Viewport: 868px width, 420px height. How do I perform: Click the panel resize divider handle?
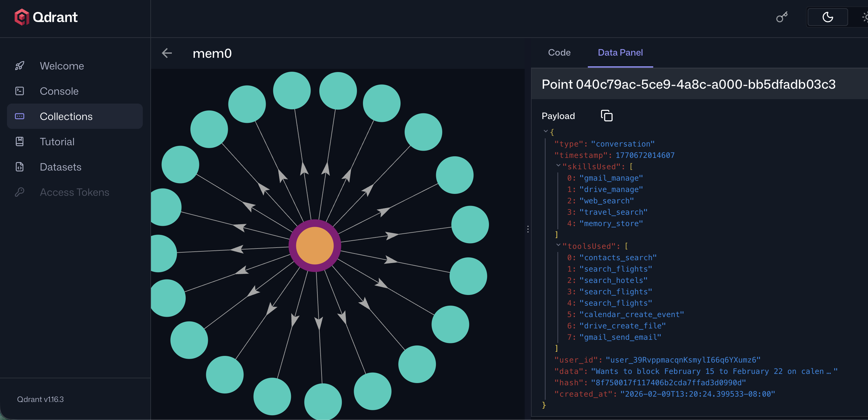tap(528, 229)
